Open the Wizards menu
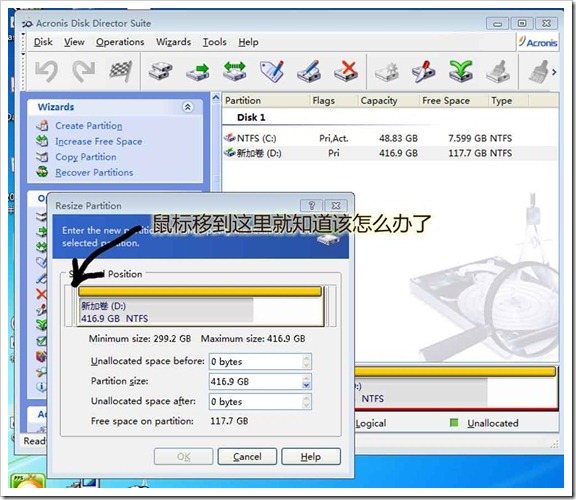 point(173,42)
